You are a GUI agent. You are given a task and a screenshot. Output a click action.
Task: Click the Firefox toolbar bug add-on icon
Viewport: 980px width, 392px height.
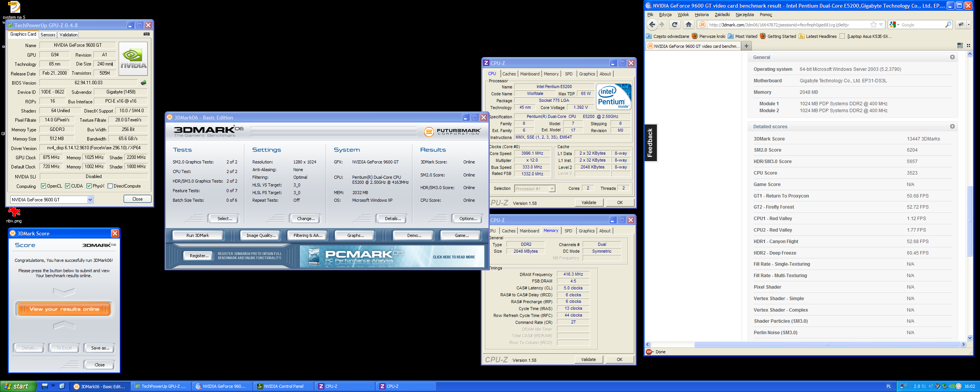961,24
